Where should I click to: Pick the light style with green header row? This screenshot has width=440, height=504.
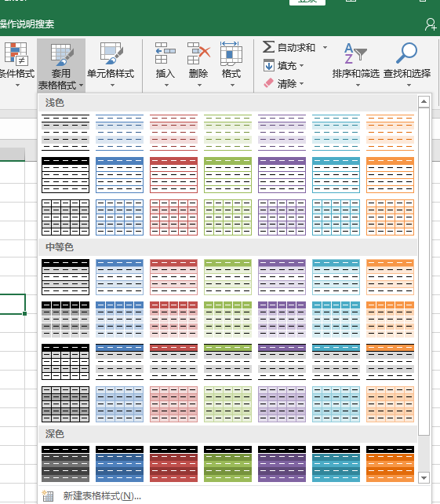tap(227, 175)
